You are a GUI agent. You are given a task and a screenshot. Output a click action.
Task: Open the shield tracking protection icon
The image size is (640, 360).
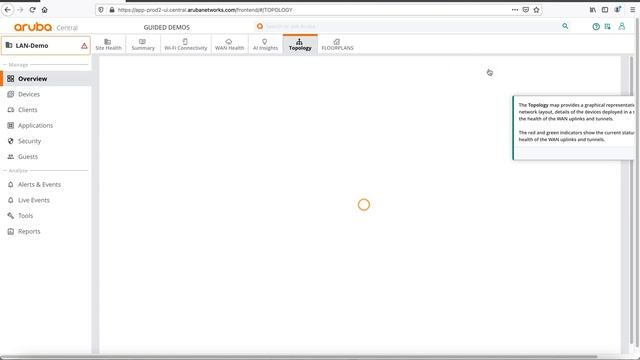(101, 10)
